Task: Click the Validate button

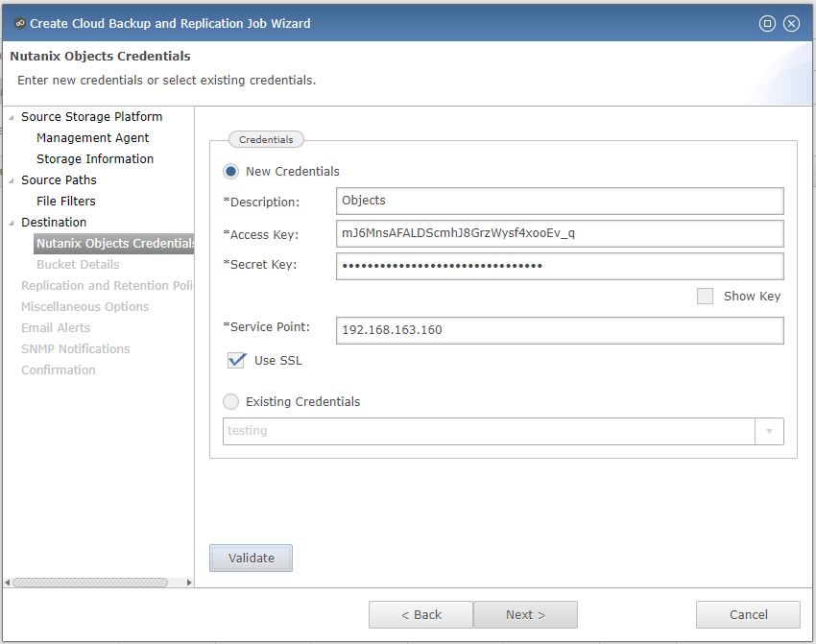Action: [x=251, y=559]
